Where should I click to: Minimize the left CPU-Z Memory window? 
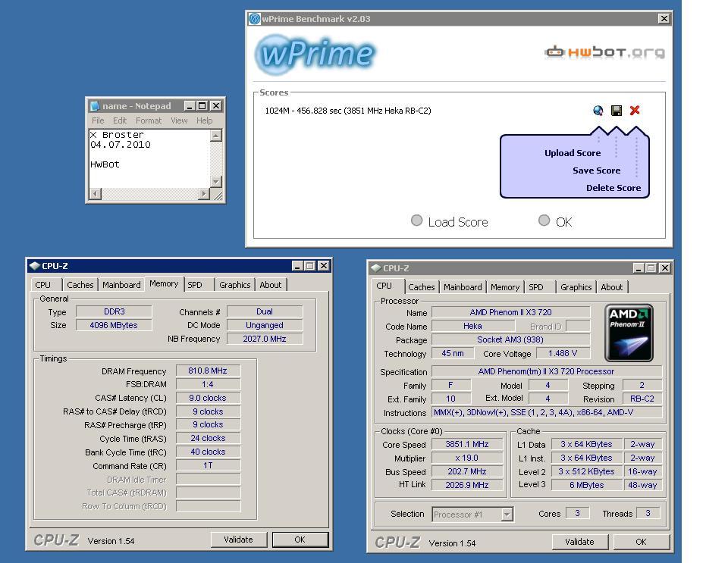coord(297,266)
